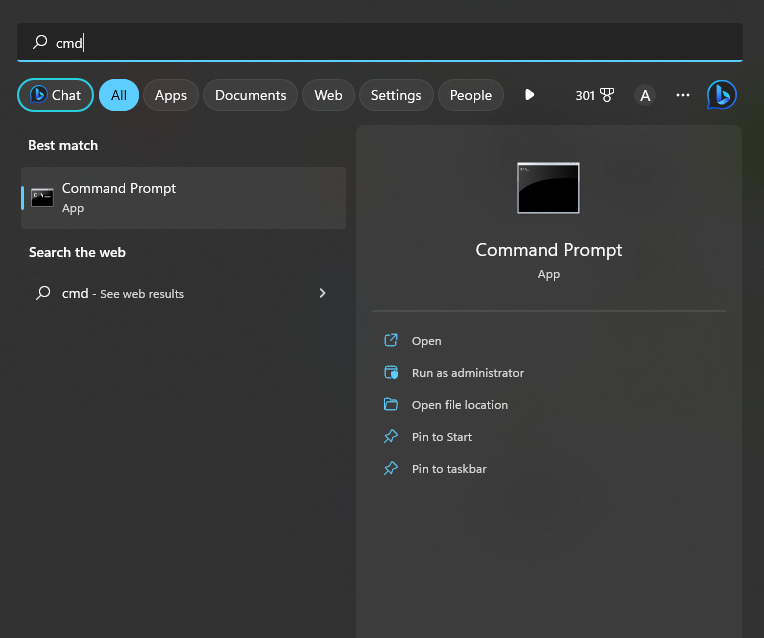Choose Run as administrator

point(467,373)
